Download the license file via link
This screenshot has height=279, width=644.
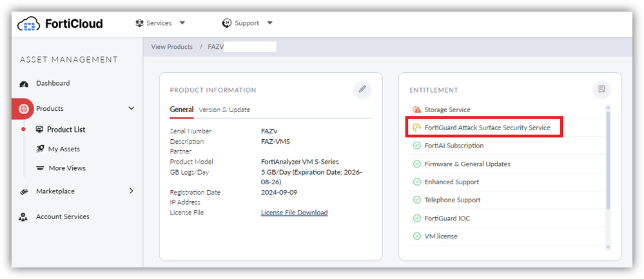coord(294,213)
